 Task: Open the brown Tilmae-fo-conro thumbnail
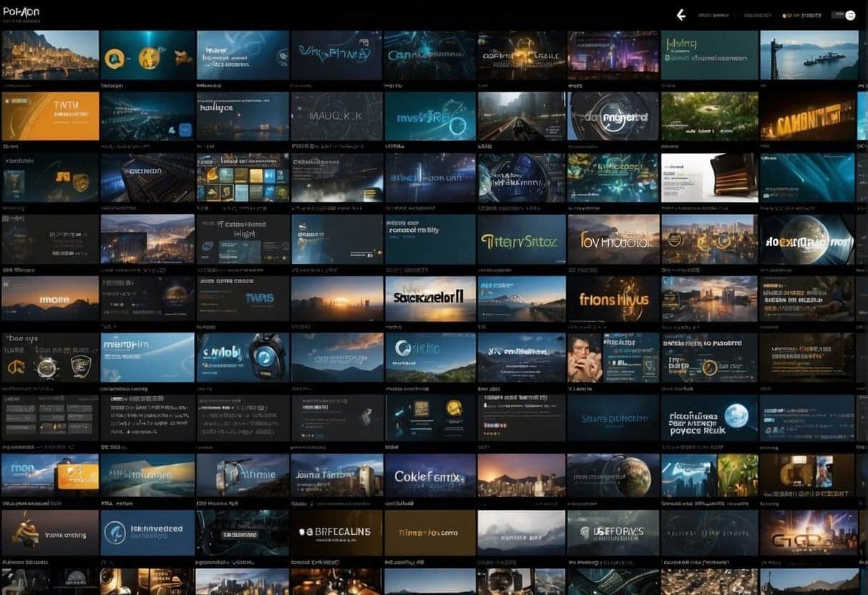[430, 533]
